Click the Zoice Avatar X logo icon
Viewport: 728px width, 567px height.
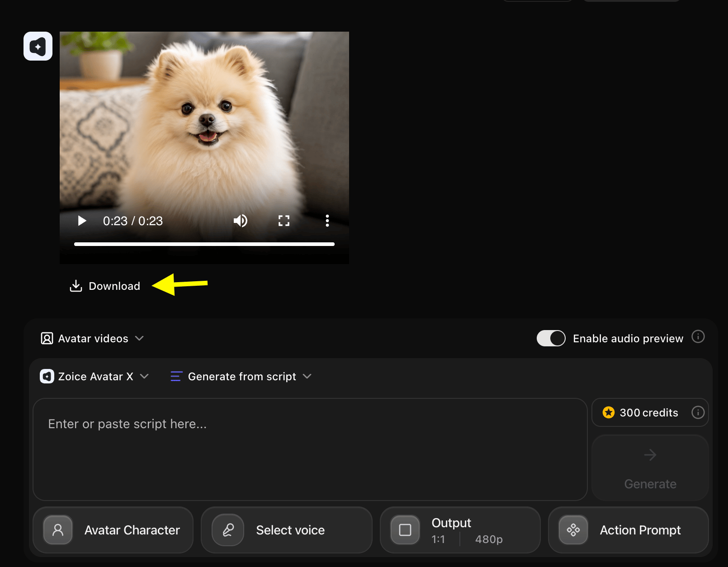(47, 376)
